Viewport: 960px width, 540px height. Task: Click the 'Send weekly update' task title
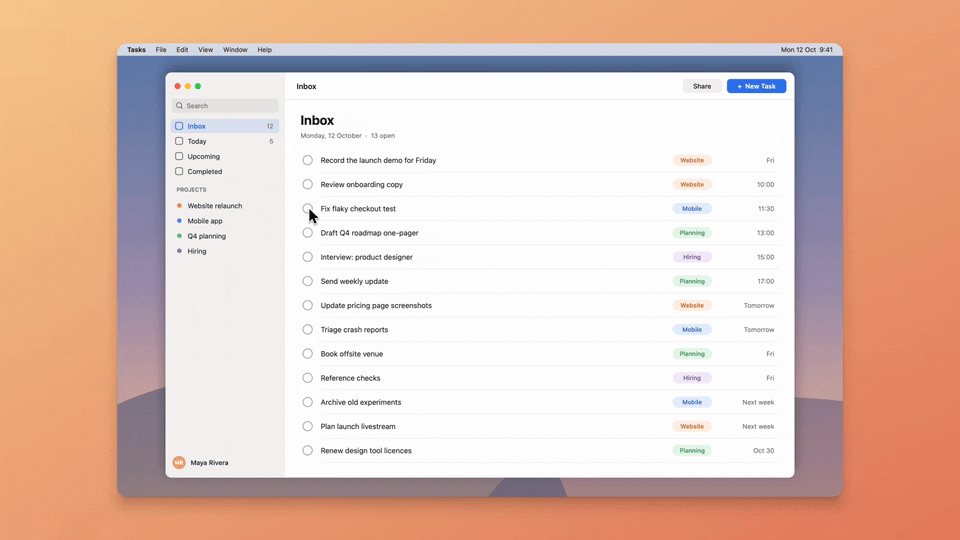coord(354,281)
